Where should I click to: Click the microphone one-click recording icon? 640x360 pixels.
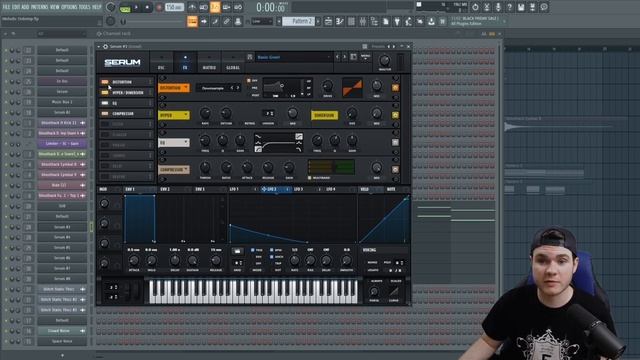[x=498, y=7]
